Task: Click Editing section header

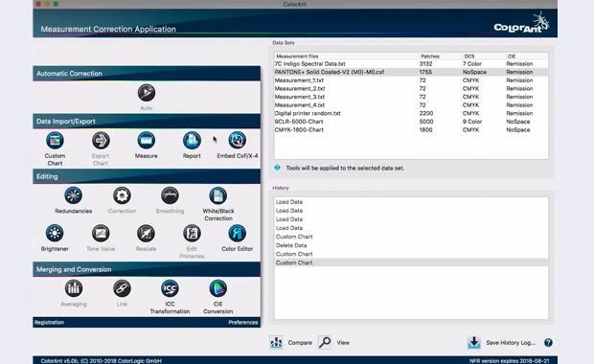Action: (147, 176)
